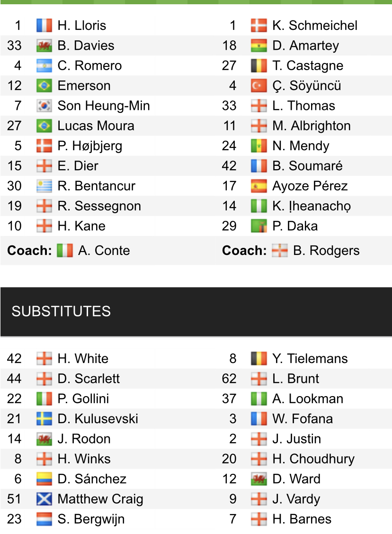Click the Scottish flag next to Matthew Craig
Screen dimensions: 392x534
coord(44,499)
